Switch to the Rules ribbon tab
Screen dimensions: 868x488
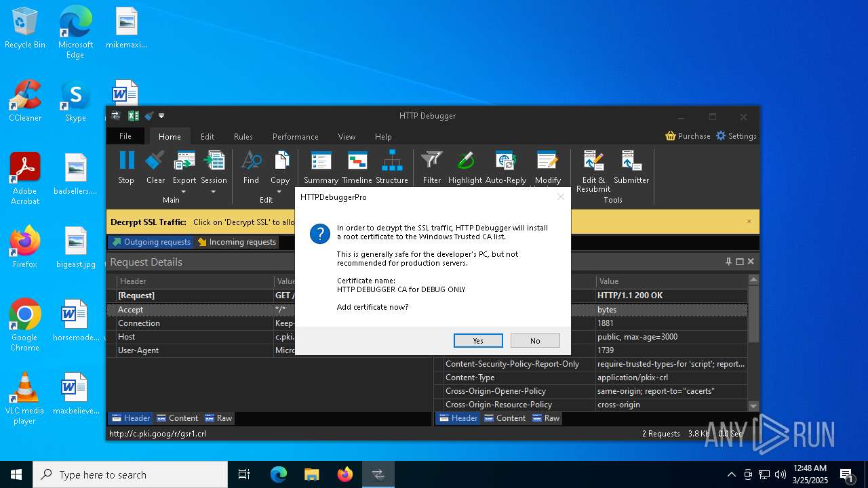[x=243, y=136]
